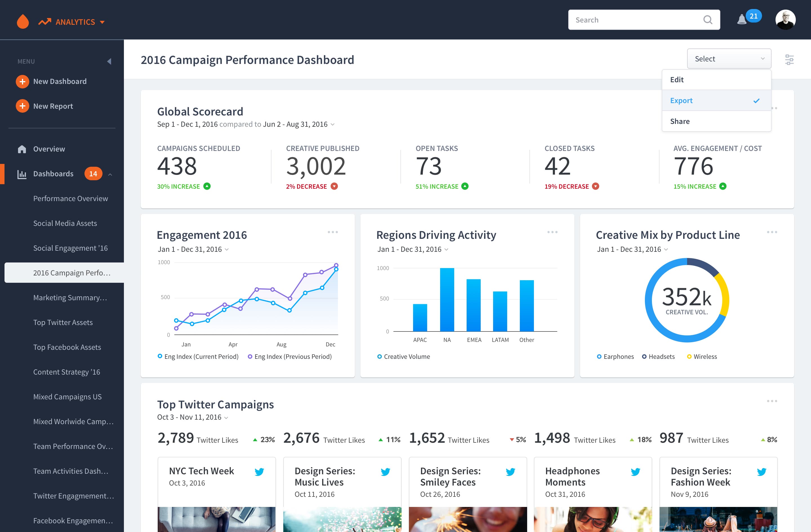Click the search magnifier icon
Screen dimensions: 811x532
tap(708, 20)
